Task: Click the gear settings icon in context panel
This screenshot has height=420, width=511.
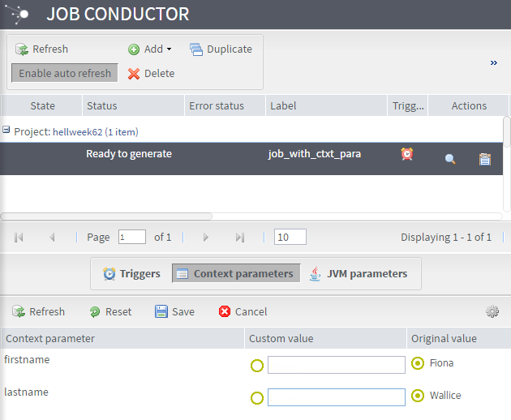Action: click(x=492, y=311)
